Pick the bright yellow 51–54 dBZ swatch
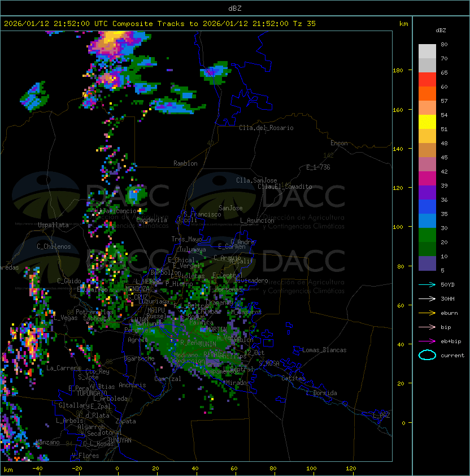The image size is (470, 476). click(x=427, y=122)
